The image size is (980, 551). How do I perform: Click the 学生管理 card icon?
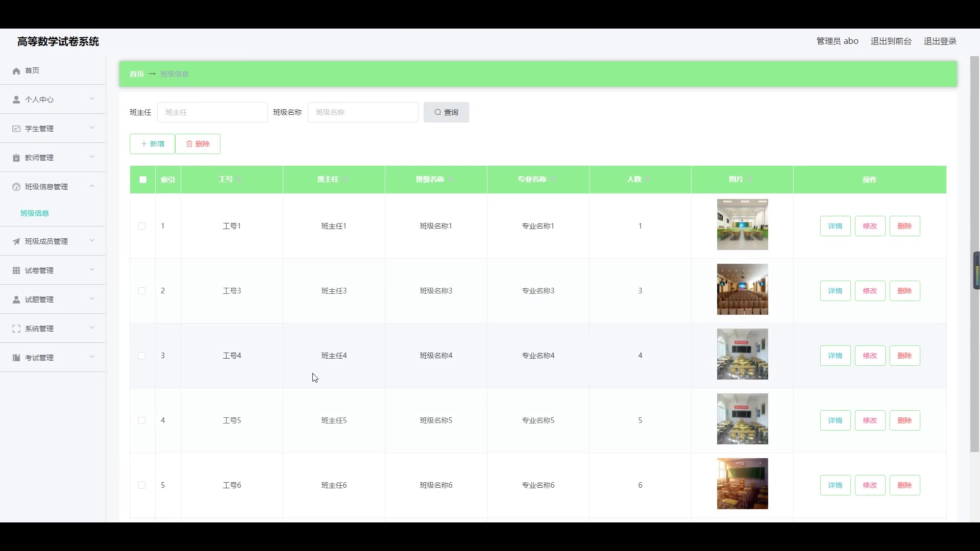(16, 129)
